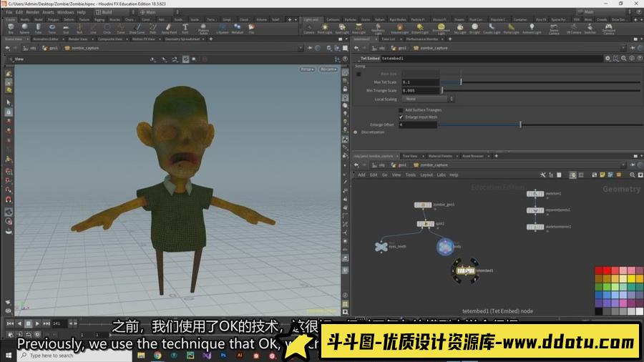This screenshot has height=362, width=644.
Task: Select the Torus shelf tool
Action: [x=52, y=29]
